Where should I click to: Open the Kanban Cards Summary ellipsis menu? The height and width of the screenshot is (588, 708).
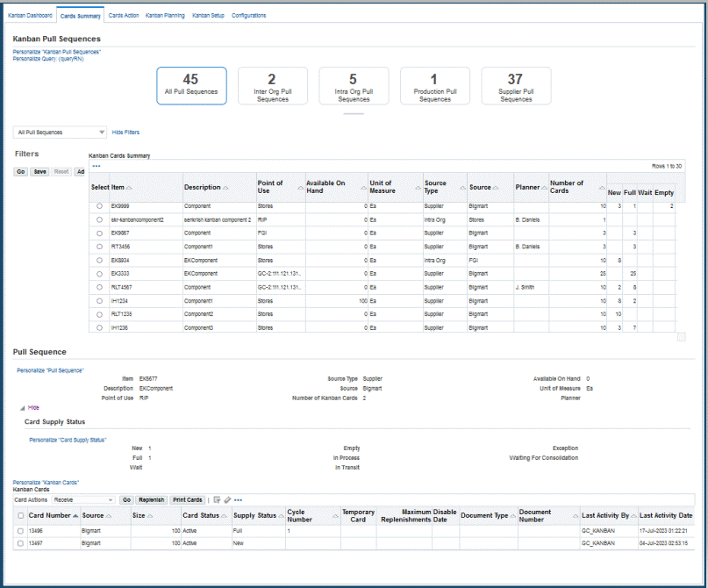tap(97, 166)
